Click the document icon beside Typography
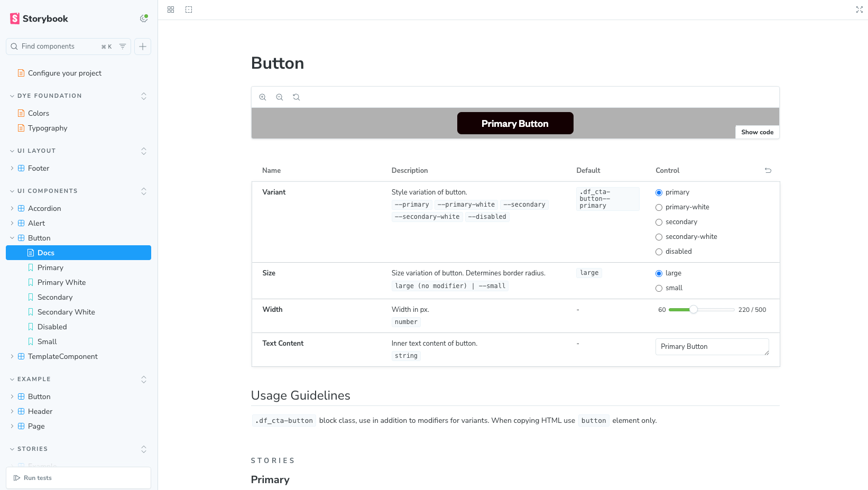This screenshot has height=490, width=868. [x=21, y=128]
